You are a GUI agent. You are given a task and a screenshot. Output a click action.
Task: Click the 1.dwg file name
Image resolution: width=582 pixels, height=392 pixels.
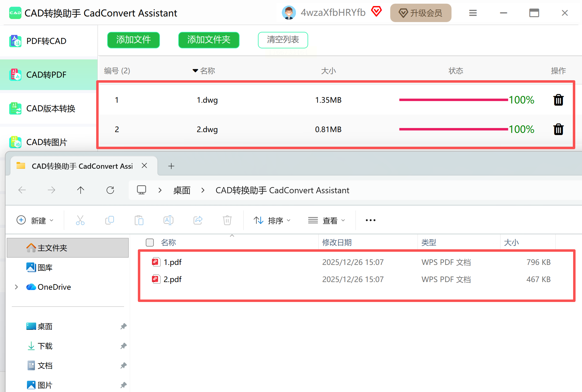[207, 100]
